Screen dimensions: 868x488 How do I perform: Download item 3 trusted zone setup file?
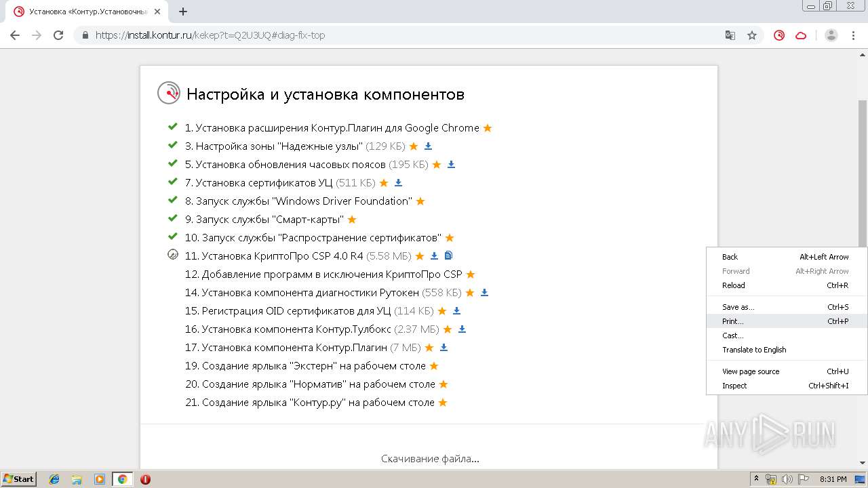pyautogui.click(x=428, y=146)
